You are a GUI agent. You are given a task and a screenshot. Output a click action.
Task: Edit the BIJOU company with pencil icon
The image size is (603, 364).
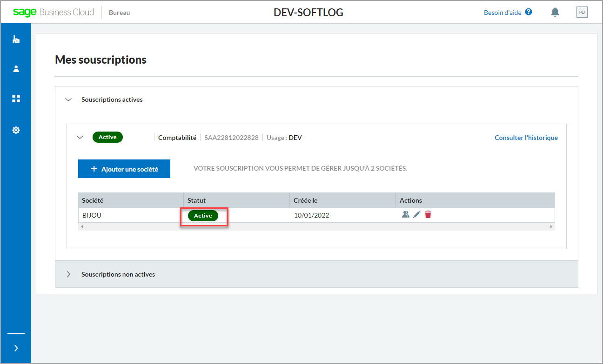pyautogui.click(x=417, y=215)
